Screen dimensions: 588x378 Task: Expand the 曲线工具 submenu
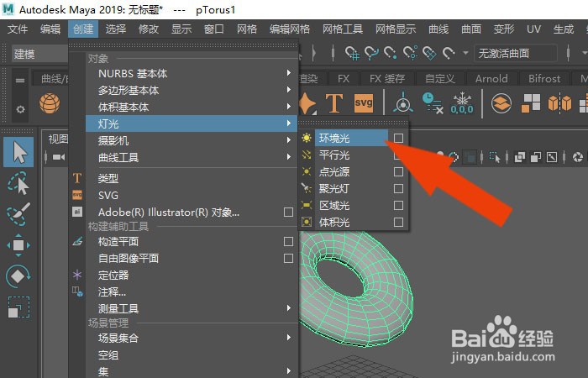tap(192, 157)
